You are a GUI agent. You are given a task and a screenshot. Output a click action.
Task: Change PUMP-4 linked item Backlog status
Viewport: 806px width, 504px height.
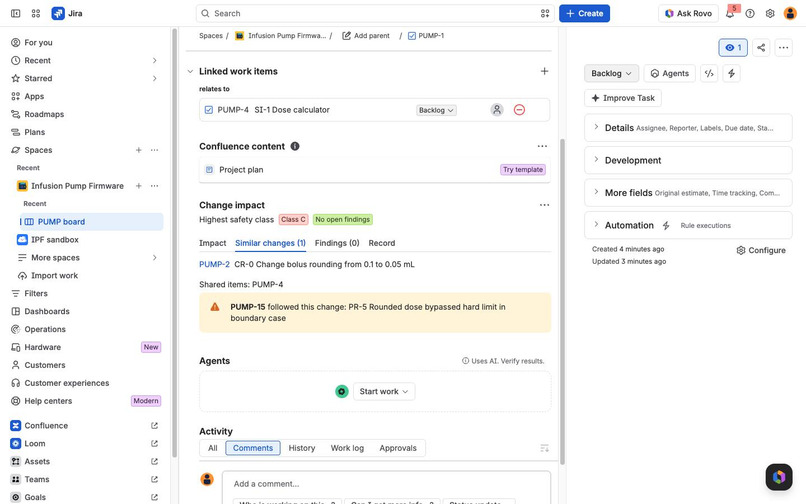(436, 110)
